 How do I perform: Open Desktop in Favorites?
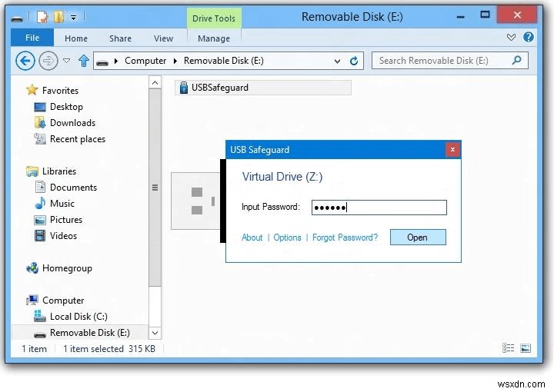(66, 107)
